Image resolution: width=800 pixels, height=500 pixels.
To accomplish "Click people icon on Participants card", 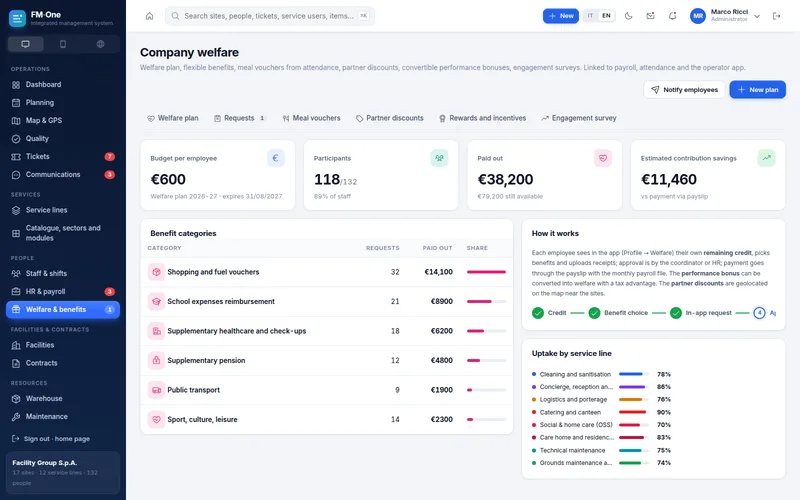I will (x=439, y=158).
